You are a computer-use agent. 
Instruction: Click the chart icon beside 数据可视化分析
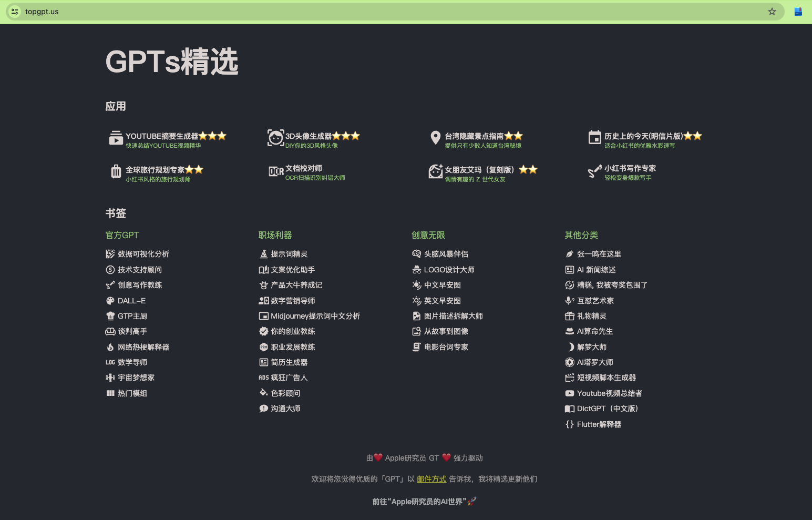tap(110, 254)
